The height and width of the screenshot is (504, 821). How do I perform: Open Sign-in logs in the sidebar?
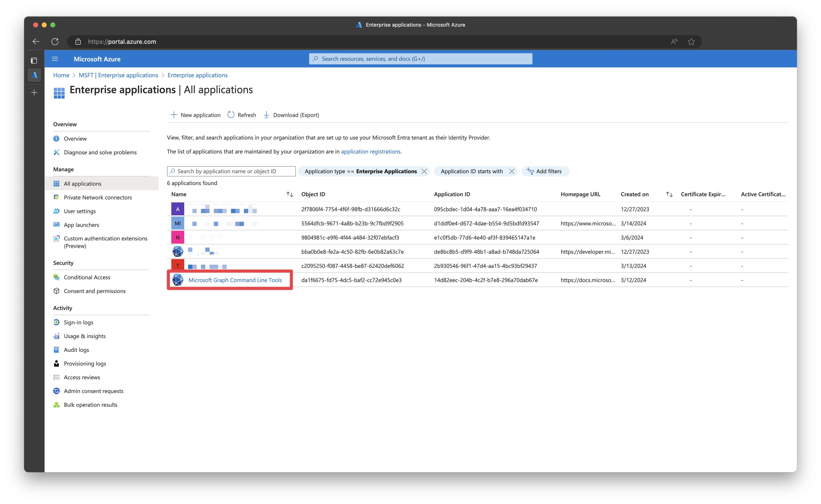pyautogui.click(x=78, y=322)
